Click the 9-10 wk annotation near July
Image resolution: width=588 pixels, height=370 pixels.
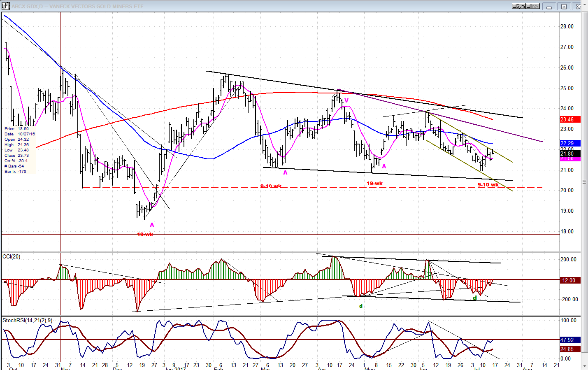click(488, 184)
